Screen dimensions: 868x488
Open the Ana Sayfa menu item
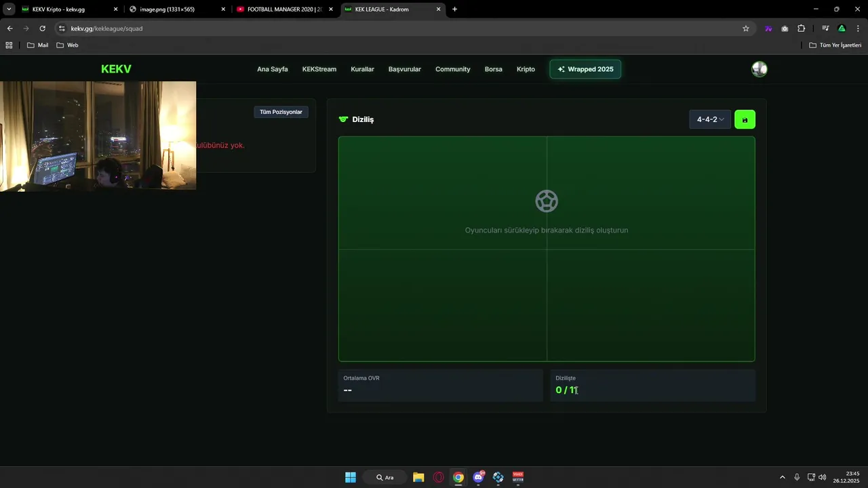click(273, 69)
